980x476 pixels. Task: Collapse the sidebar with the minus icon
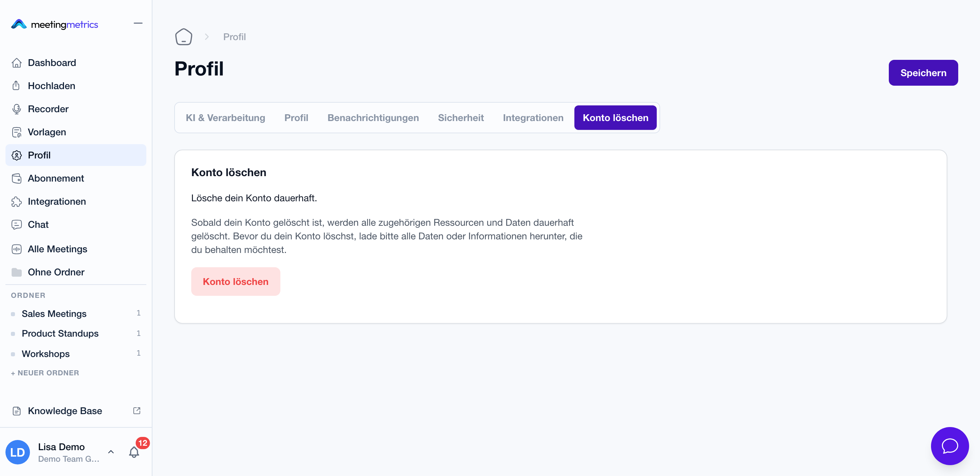(x=138, y=23)
